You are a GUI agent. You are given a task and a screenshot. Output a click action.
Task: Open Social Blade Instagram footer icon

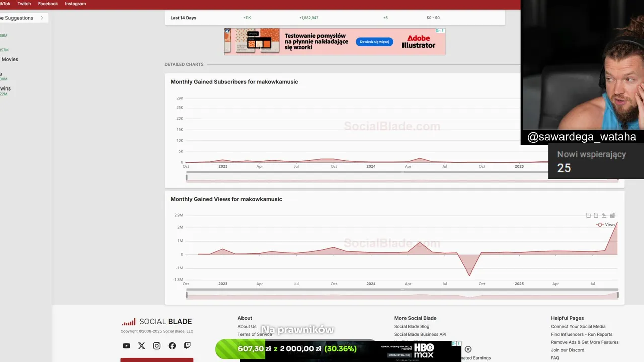pyautogui.click(x=157, y=346)
